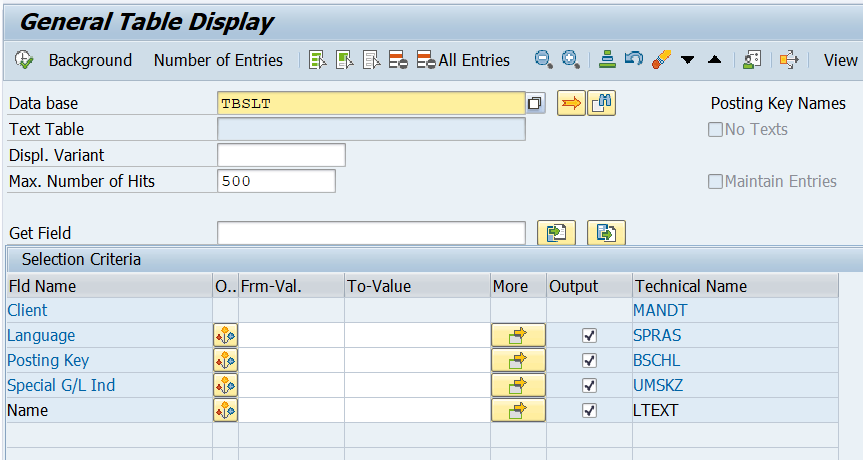Click the zoom in magnifier icon
The height and width of the screenshot is (460, 863).
(571, 59)
